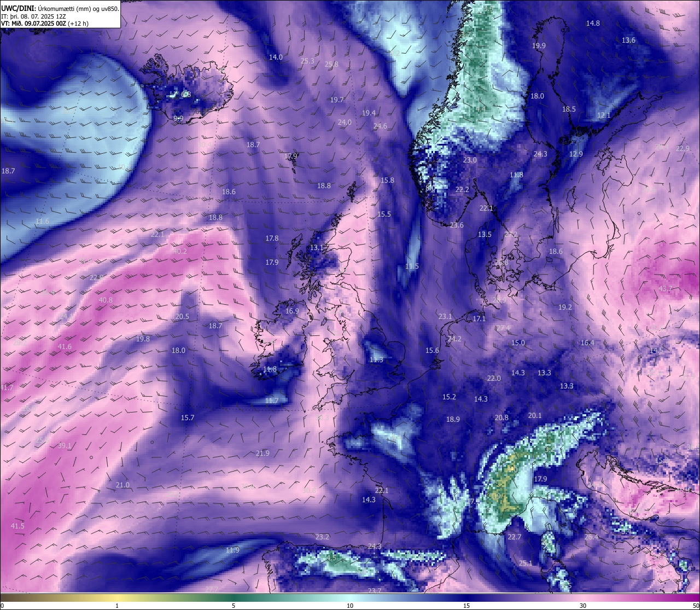Click the 17.1 value on the map

click(479, 319)
